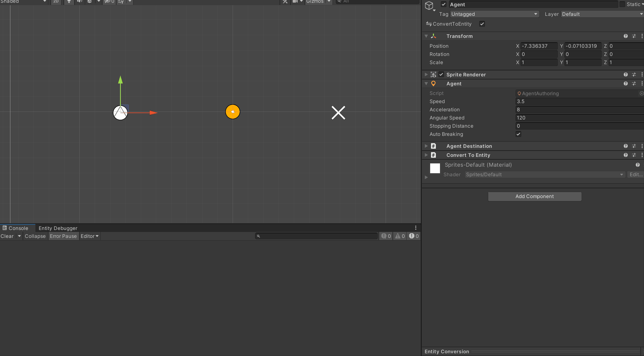Toggle console info messages counter
Viewport: 644px width, 356px height.
(386, 236)
